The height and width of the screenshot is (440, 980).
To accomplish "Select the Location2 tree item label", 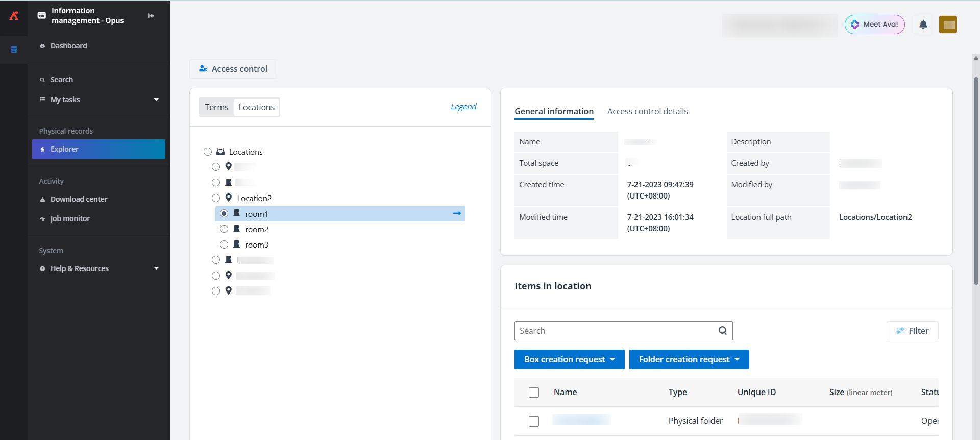I will 254,198.
